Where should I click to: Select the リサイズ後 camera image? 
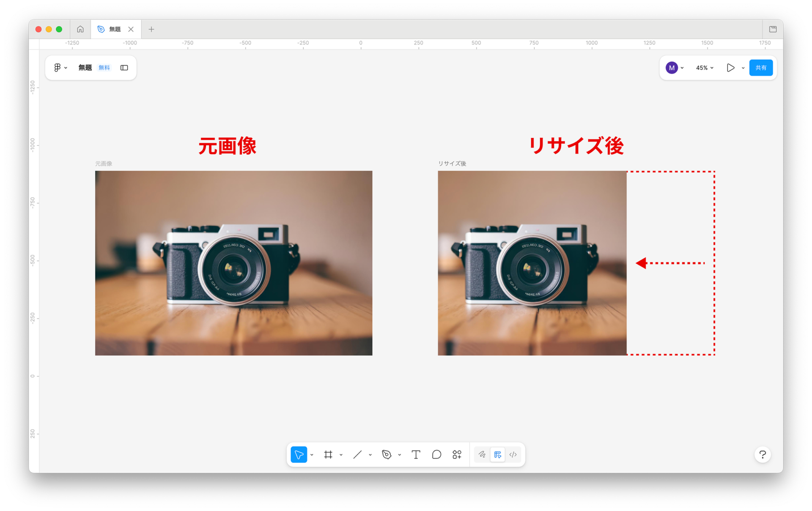(532, 263)
